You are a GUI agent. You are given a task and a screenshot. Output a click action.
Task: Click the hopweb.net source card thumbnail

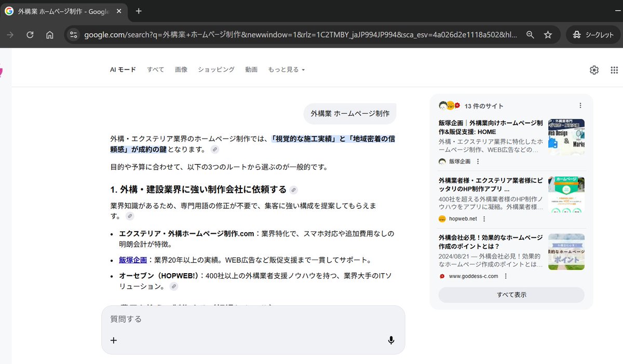tap(566, 194)
